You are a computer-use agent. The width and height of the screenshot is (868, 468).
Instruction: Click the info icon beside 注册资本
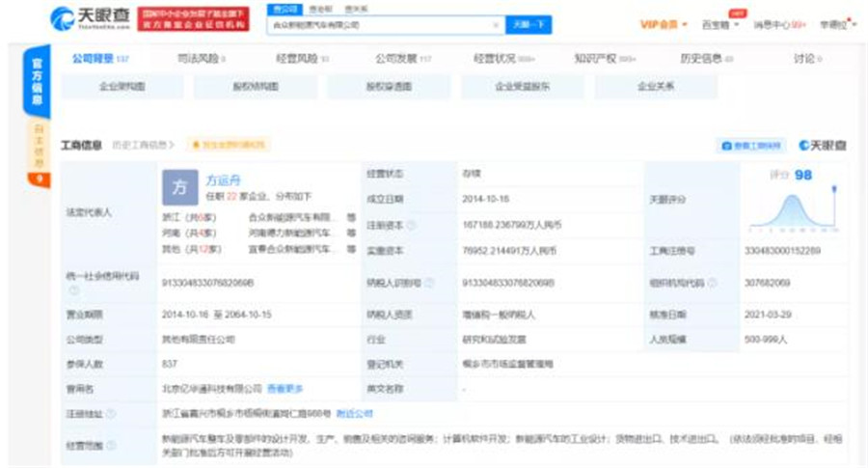412,225
